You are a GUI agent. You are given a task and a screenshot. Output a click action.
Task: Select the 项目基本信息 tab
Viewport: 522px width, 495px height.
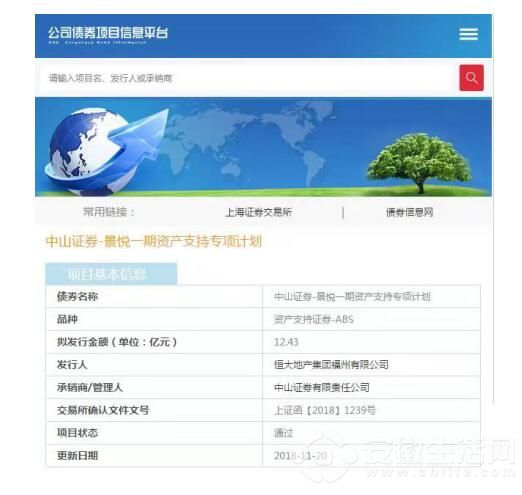tap(111, 274)
